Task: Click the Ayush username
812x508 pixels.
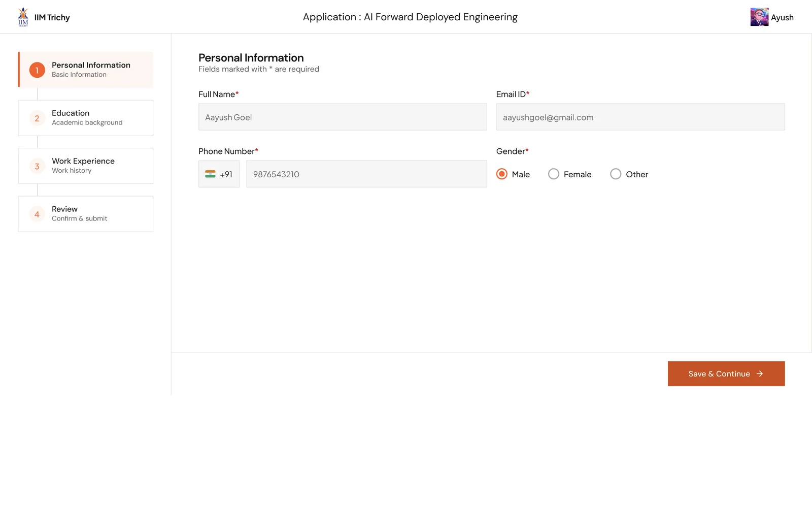Action: click(782, 17)
